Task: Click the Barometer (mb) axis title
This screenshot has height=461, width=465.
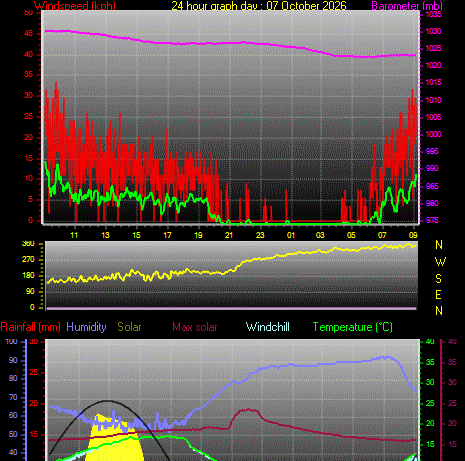Action: [x=407, y=6]
